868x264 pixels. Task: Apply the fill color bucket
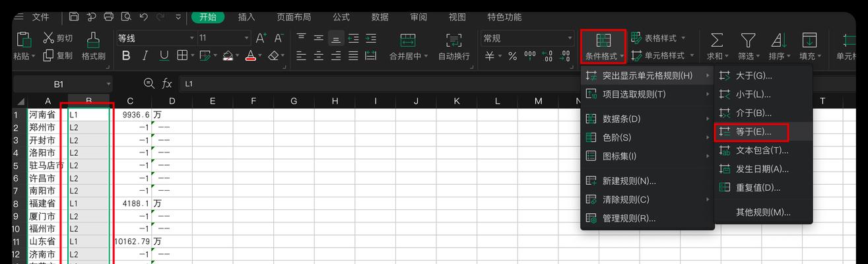tap(228, 56)
